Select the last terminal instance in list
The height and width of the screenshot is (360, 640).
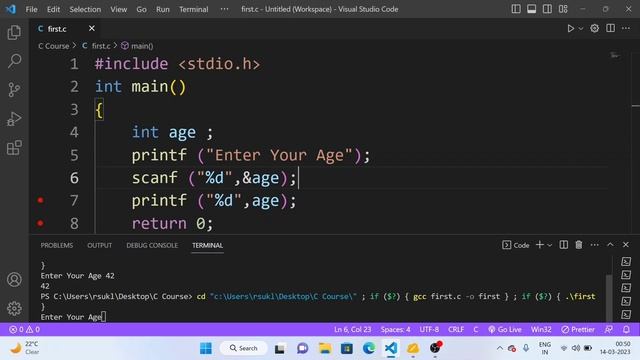click(x=626, y=314)
